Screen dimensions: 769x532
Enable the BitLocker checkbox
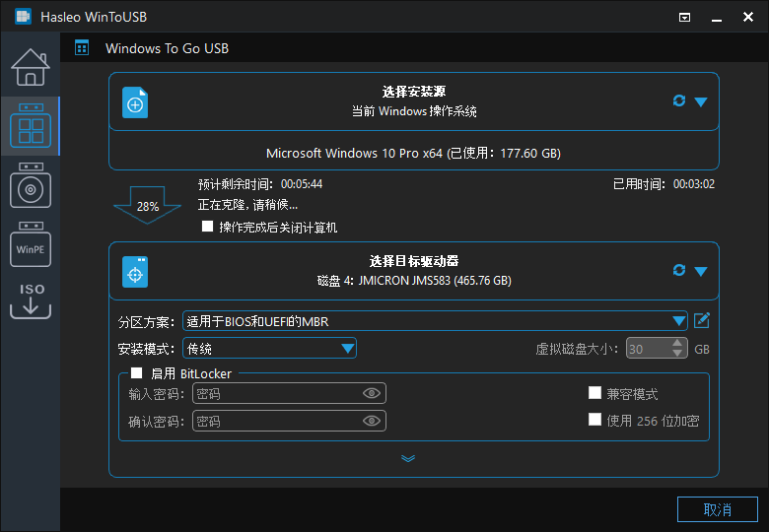click(x=137, y=373)
